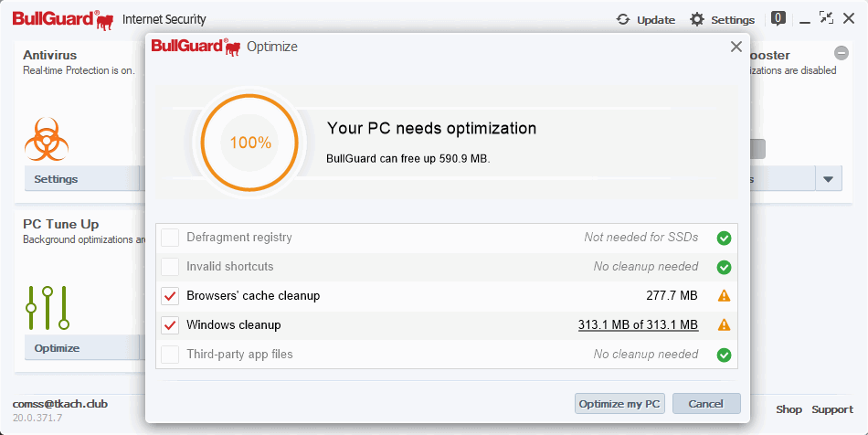Click the Third-party app files green status icon
The width and height of the screenshot is (868, 435).
725,355
